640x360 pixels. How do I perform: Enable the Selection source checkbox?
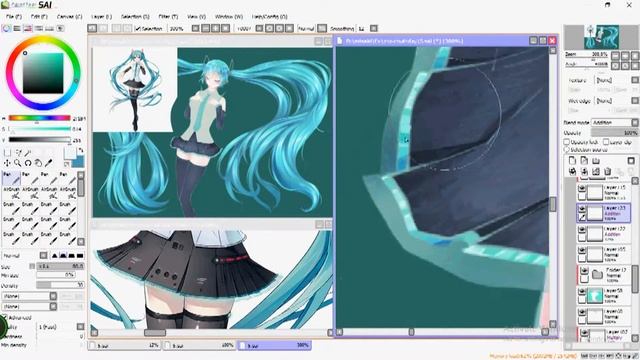pos(567,149)
